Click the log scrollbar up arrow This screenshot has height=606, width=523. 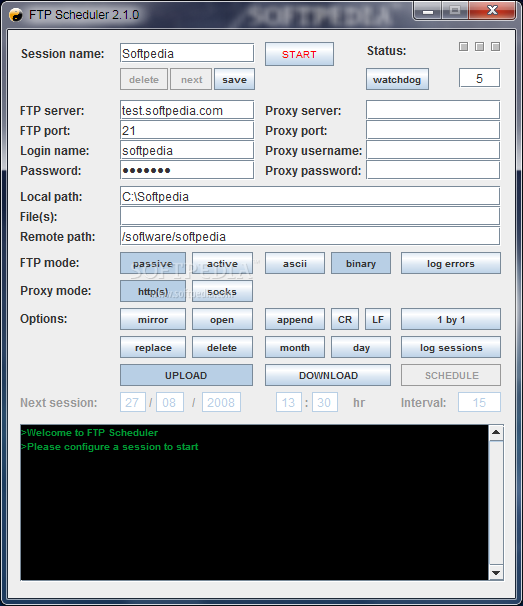[496, 432]
